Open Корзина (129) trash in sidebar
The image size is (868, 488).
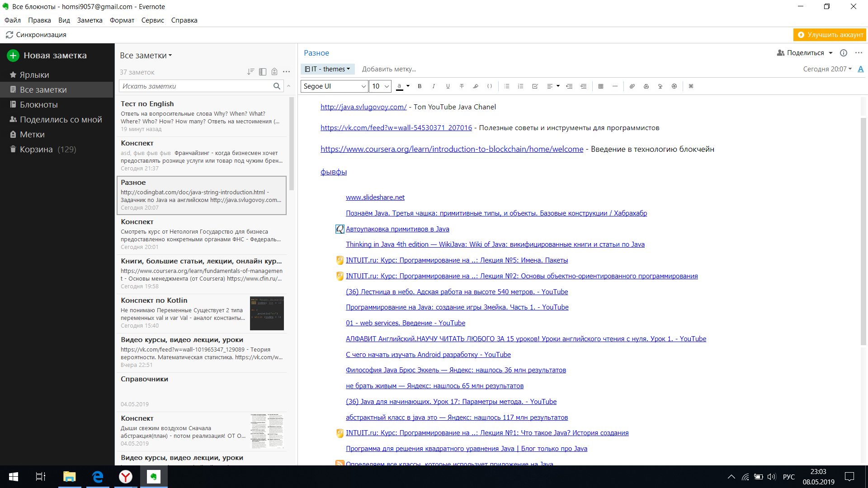tap(57, 150)
